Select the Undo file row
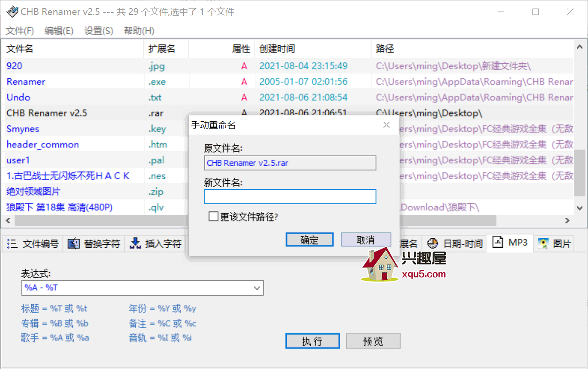588x369 pixels. point(287,97)
